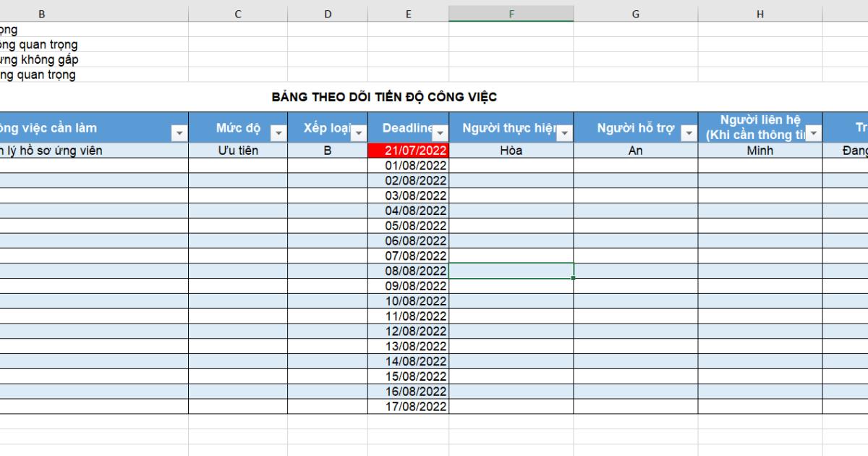
Task: Open the Người thực hiện filter dropdown
Action: pyautogui.click(x=564, y=134)
